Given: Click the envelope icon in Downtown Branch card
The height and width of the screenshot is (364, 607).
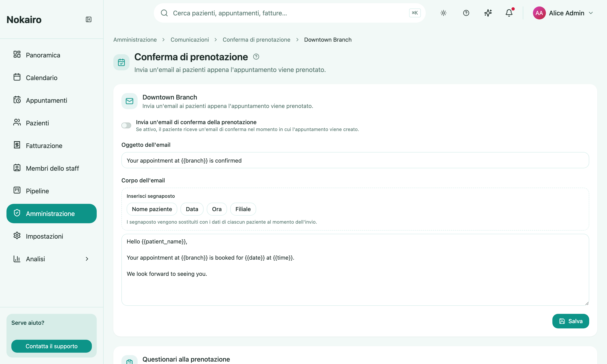Looking at the screenshot, I should click(129, 101).
